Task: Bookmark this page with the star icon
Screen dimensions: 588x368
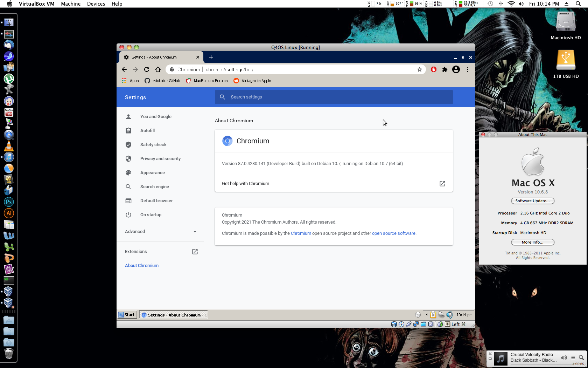Action: coord(420,69)
